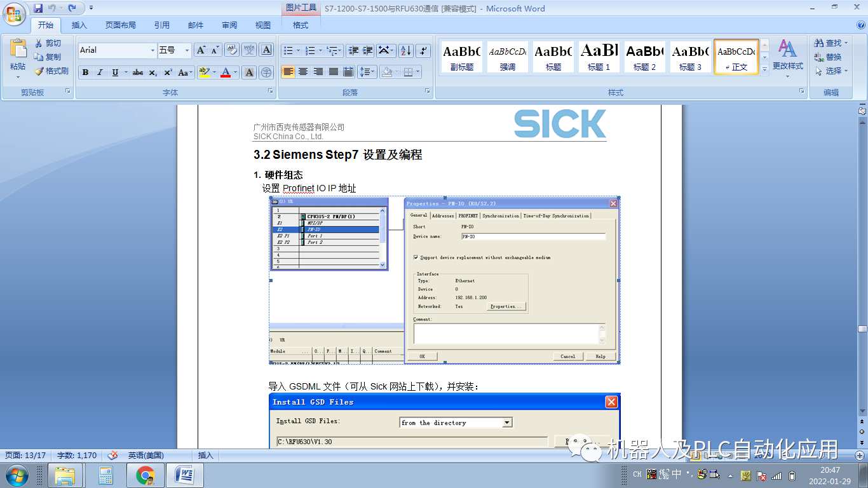Viewport: 868px width, 488px height.
Task: Switch to the 页面布局 (Page Layout) tab
Action: tap(121, 25)
